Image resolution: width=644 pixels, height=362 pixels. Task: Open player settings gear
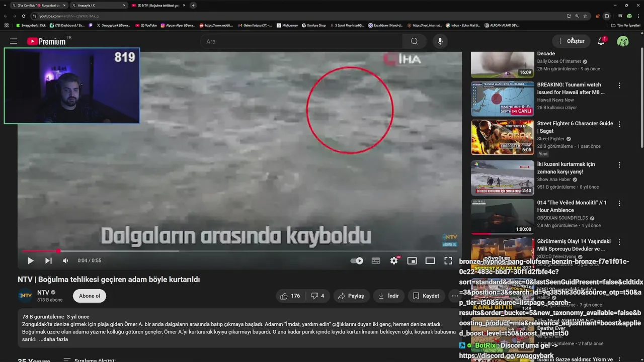394,260
